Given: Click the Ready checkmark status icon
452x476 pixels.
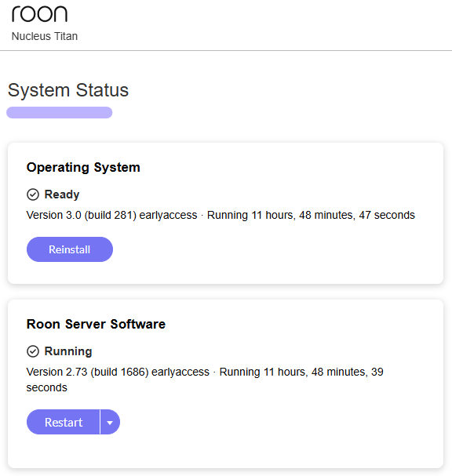Looking at the screenshot, I should pyautogui.click(x=33, y=194).
